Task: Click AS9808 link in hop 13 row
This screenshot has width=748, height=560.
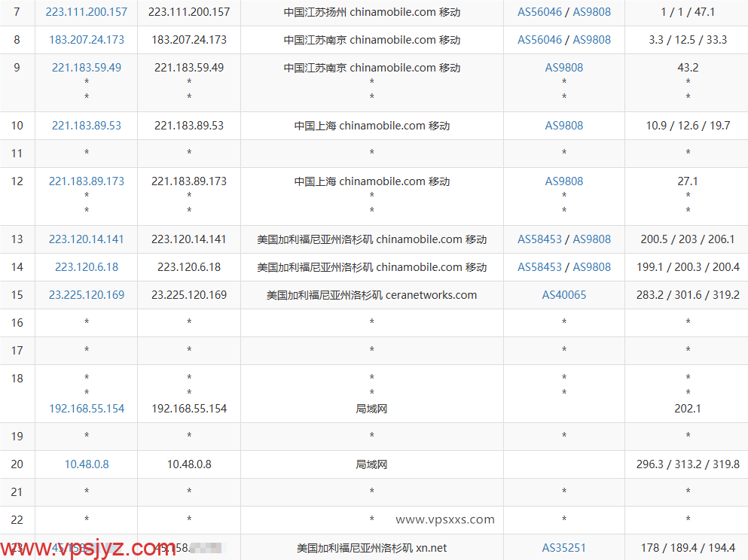Action: click(591, 239)
